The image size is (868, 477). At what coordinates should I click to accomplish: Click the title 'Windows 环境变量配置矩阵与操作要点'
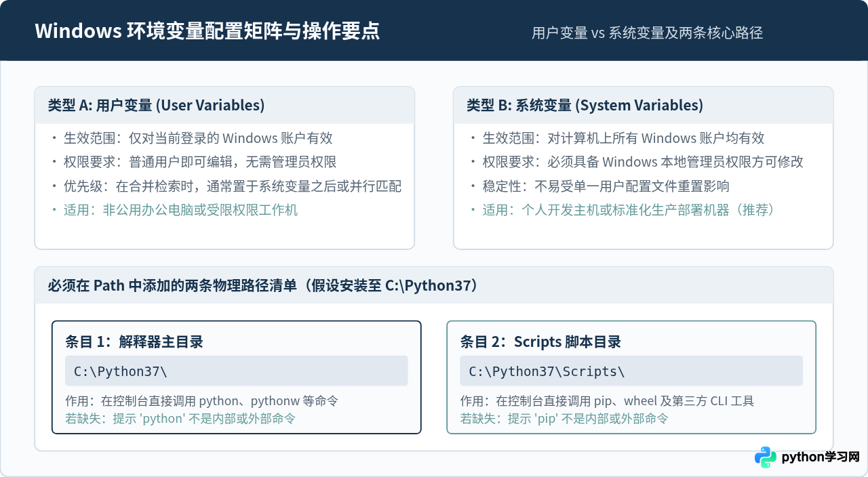(208, 31)
